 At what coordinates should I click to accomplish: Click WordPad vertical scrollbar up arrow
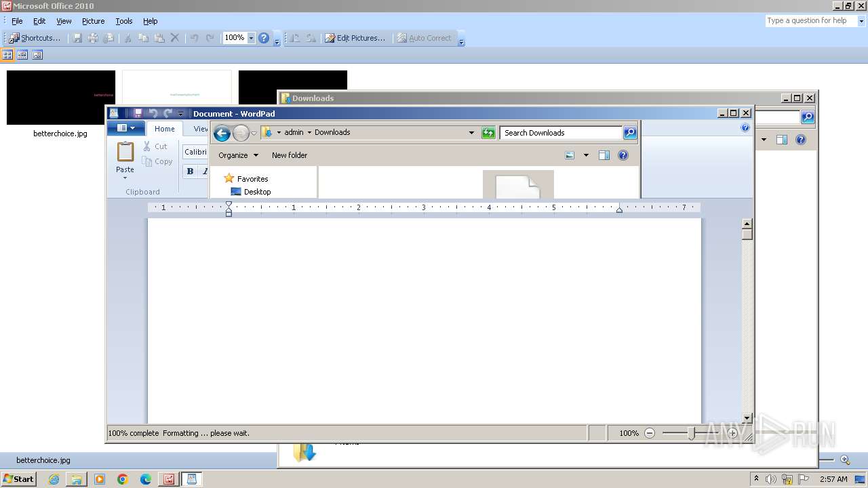747,224
